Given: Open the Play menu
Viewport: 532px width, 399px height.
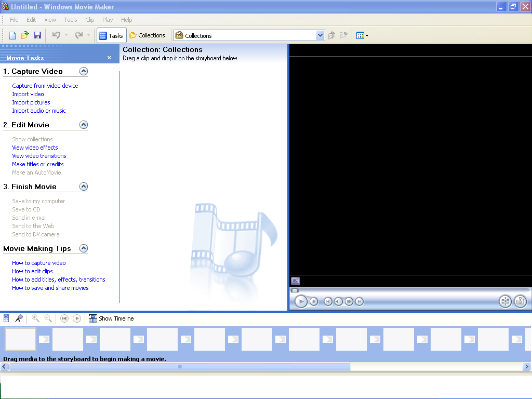Looking at the screenshot, I should tap(108, 20).
